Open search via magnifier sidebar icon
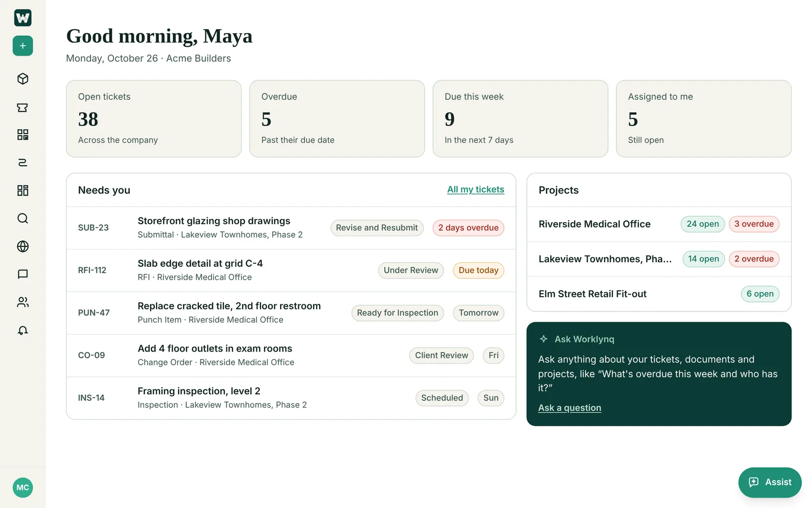Screen dimensions: 812x508 23,218
